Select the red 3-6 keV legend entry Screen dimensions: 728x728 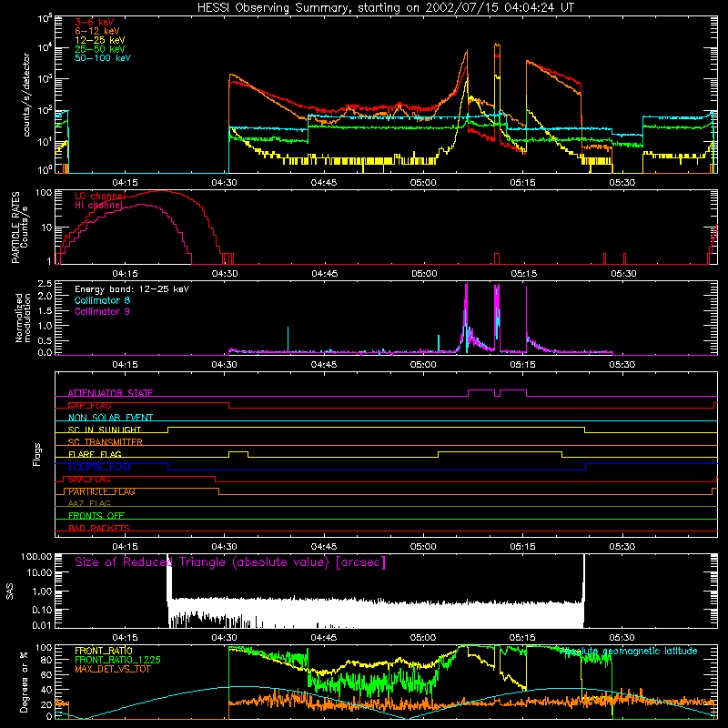point(95,22)
